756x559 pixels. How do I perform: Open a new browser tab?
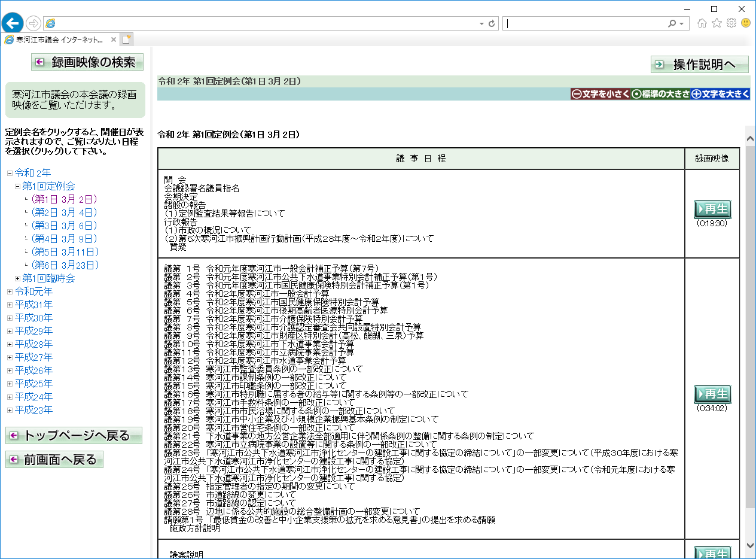126,40
